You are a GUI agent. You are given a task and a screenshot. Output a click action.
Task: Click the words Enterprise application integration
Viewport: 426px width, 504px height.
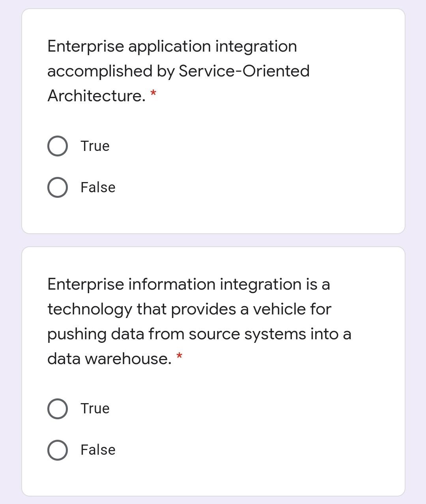[172, 46]
